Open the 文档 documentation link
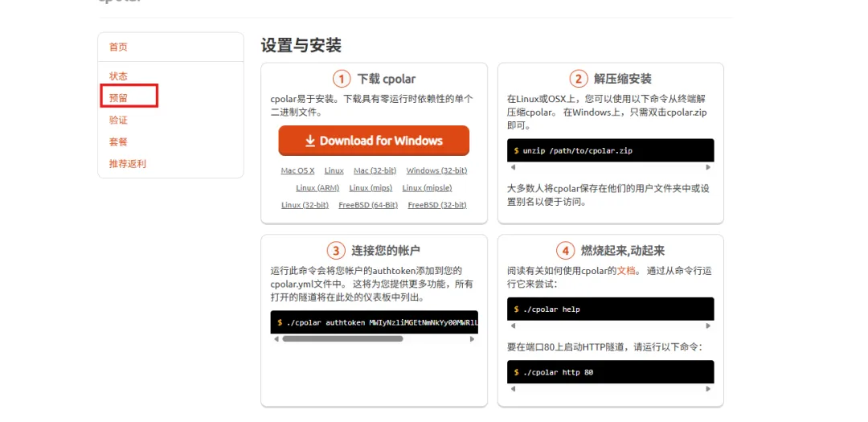868x422 pixels. [x=627, y=271]
